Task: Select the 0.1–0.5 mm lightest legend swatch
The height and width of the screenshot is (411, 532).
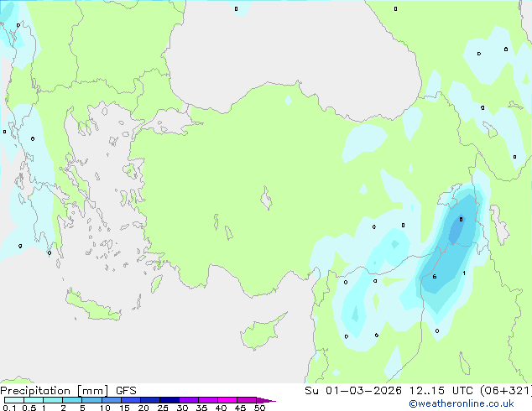Action: [x=14, y=400]
